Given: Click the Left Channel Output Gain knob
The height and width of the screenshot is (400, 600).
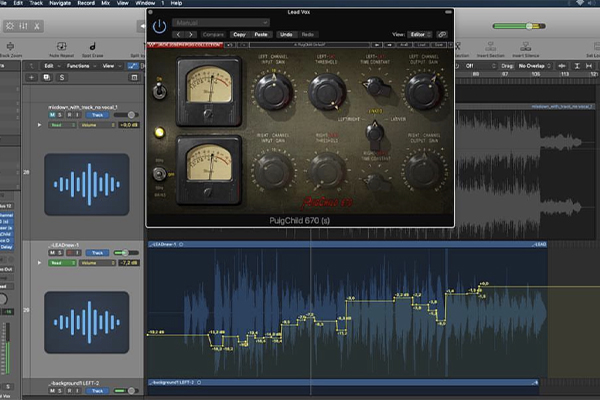Looking at the screenshot, I should pos(424,91).
